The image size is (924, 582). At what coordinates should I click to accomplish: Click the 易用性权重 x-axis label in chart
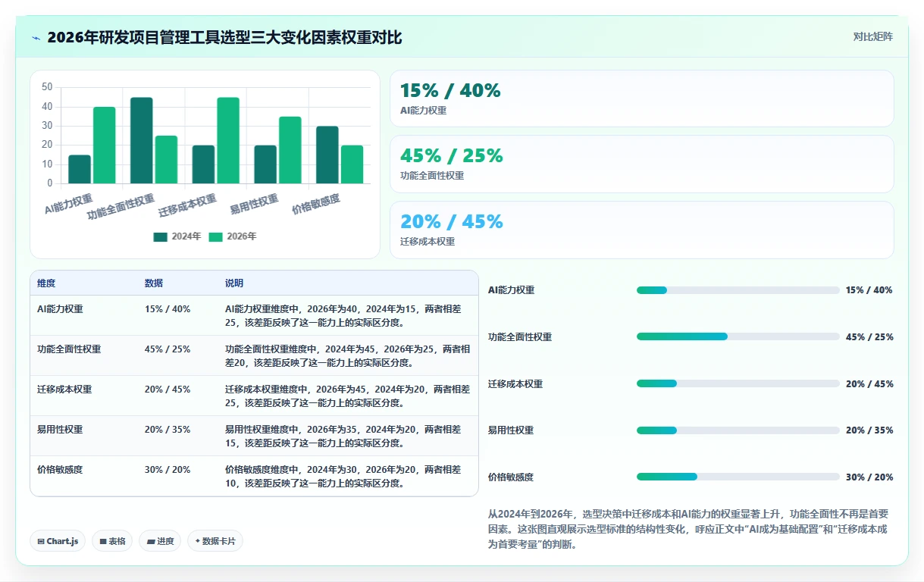tap(255, 203)
